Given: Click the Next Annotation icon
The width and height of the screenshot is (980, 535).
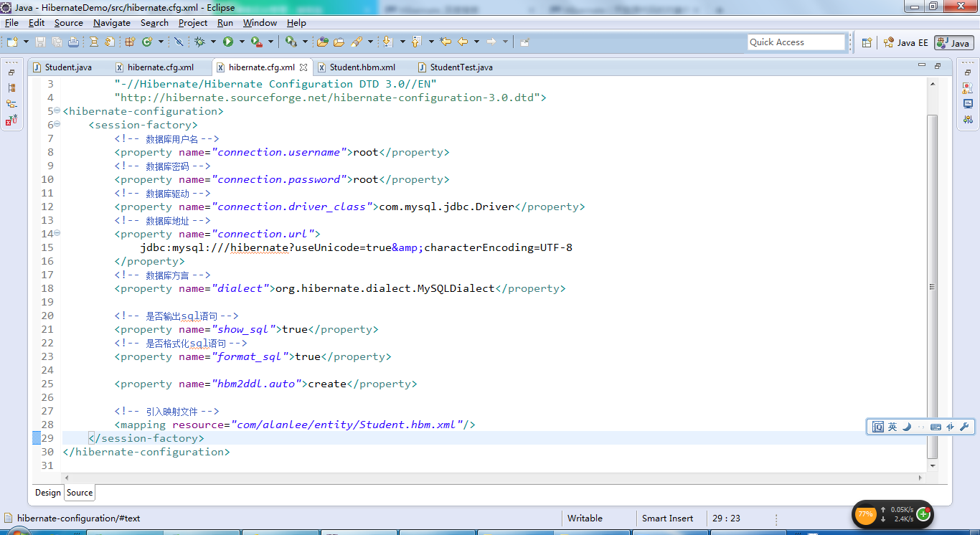Looking at the screenshot, I should [387, 42].
